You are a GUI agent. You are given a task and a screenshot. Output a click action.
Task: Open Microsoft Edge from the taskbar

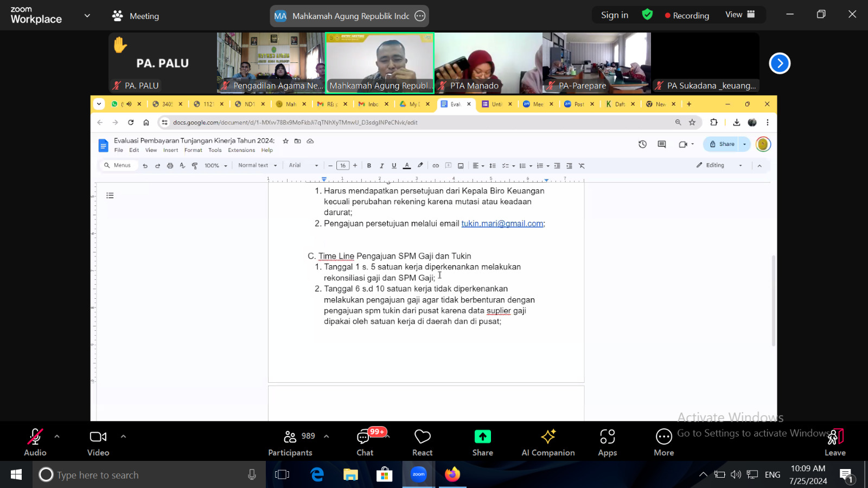[317, 475]
